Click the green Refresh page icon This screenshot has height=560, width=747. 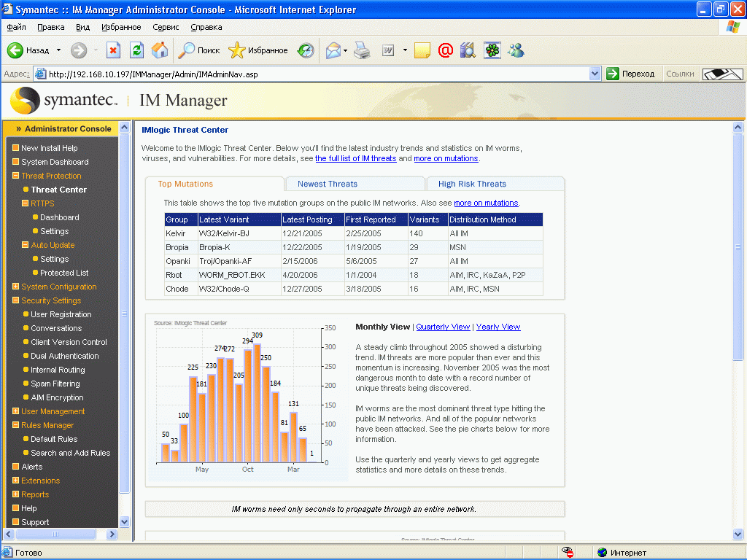[x=136, y=50]
